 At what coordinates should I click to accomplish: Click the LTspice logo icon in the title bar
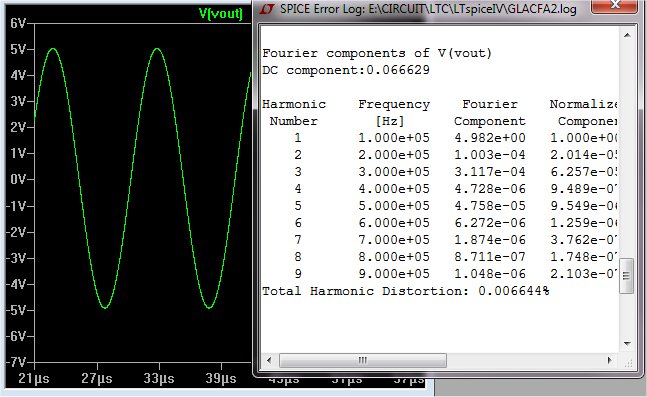(x=267, y=9)
